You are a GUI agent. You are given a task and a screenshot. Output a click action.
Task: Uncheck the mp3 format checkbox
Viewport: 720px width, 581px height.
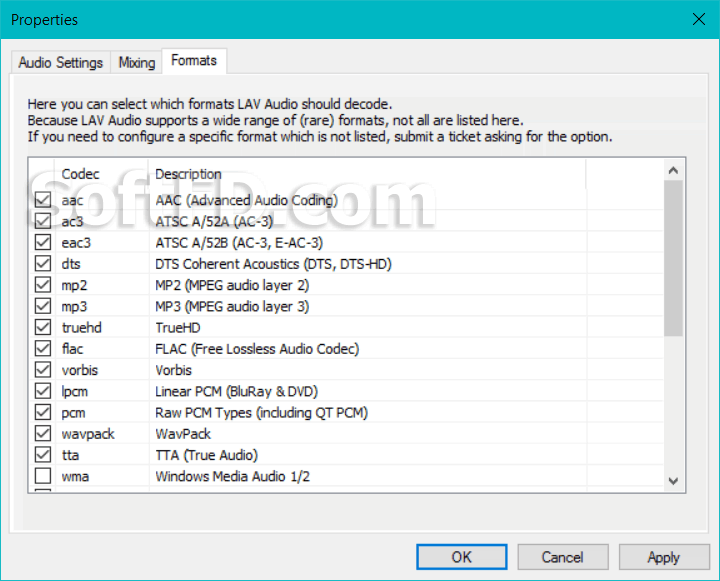43,306
